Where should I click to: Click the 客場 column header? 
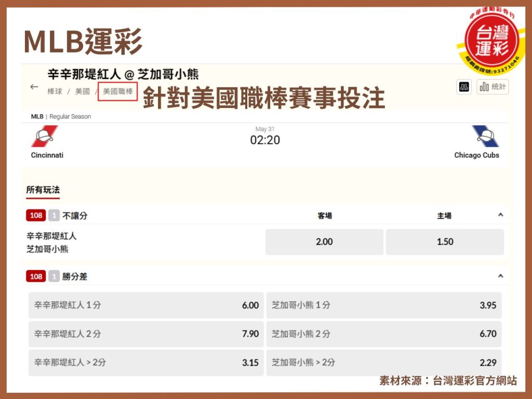click(325, 216)
